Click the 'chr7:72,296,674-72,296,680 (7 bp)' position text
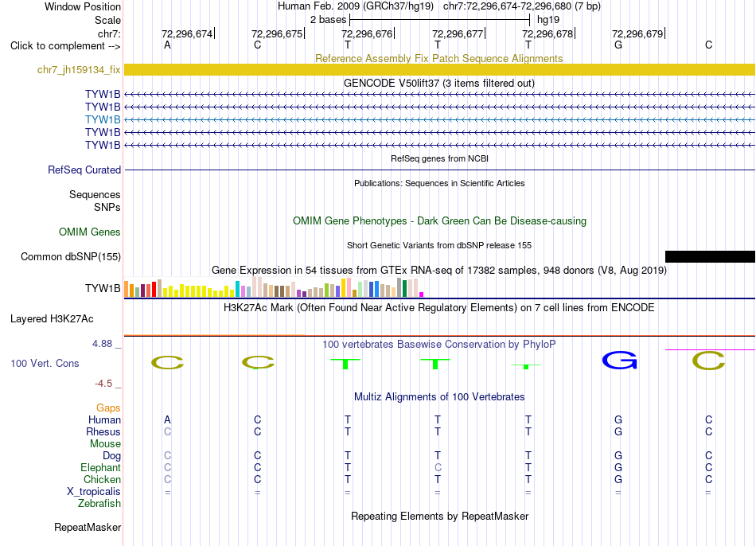Screen dimensions: 756x546 click(522, 6)
